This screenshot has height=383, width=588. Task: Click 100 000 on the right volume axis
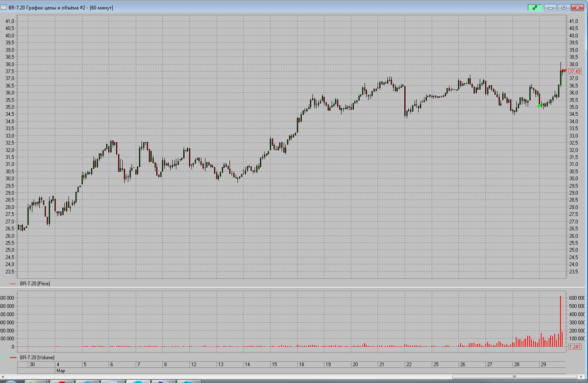point(577,339)
